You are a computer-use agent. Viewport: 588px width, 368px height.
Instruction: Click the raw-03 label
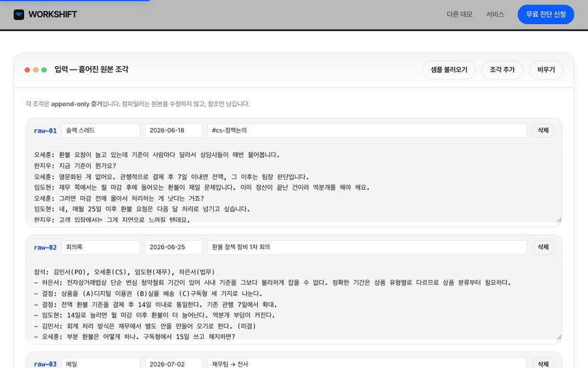(x=45, y=364)
